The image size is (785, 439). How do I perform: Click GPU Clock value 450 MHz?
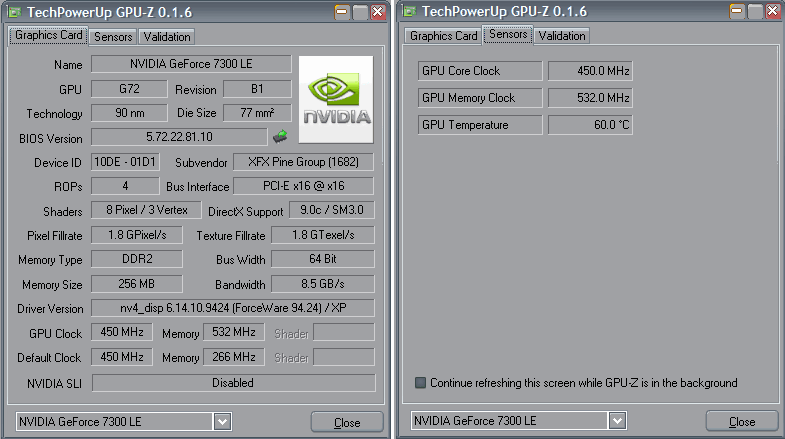click(122, 332)
